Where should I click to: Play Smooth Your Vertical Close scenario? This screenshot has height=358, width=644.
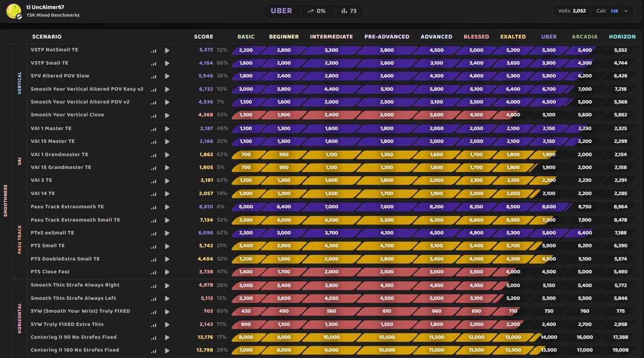(167, 115)
